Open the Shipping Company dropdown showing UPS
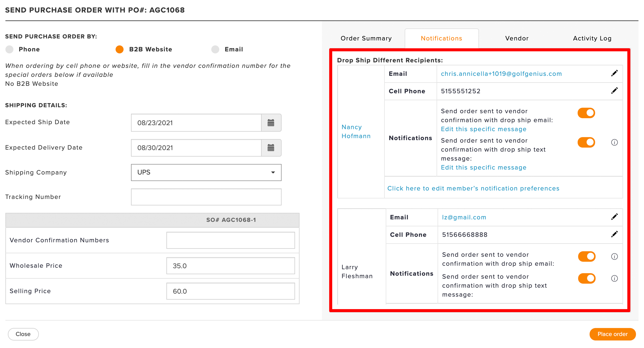Viewport: 644px width, 348px height. [x=206, y=172]
